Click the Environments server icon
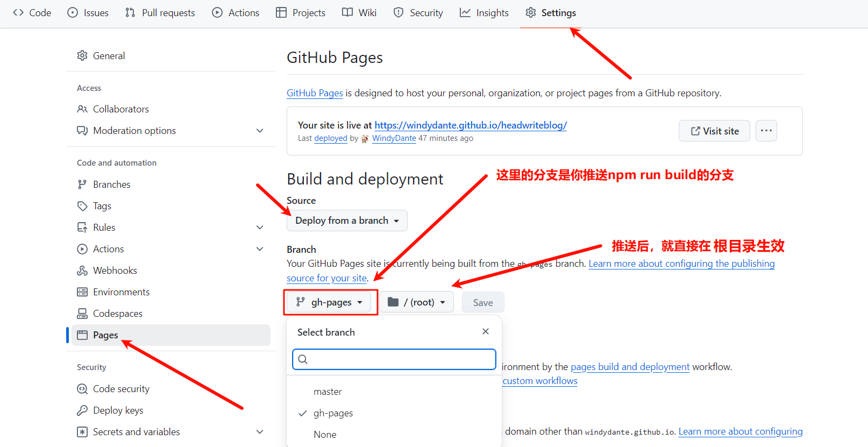 click(x=82, y=292)
